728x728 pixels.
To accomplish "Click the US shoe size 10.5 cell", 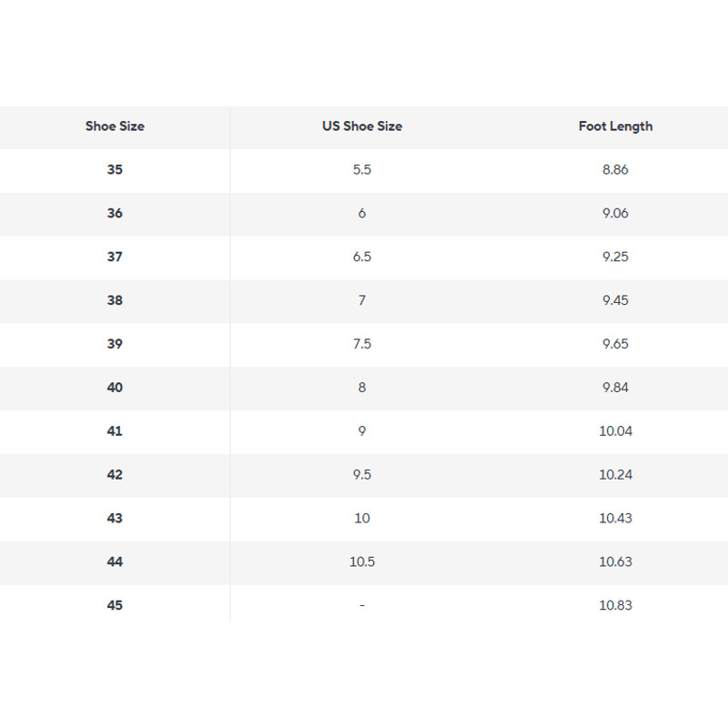I will pos(362,561).
